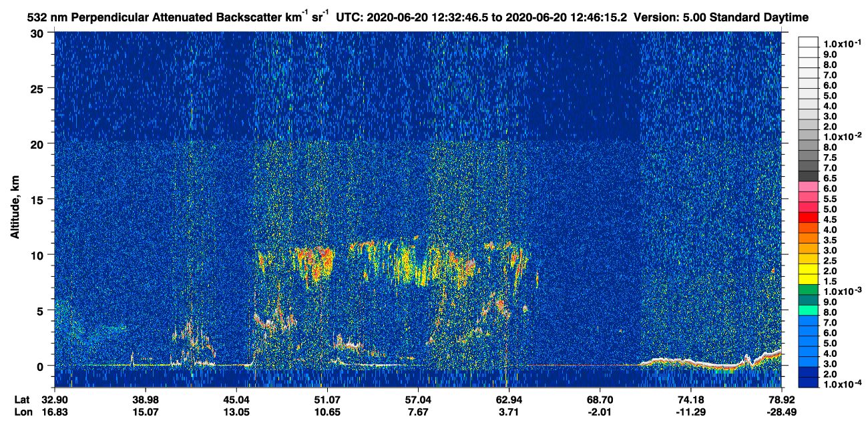Click longitude value 15.07
Screen dimensions: 868x445
pos(145,412)
